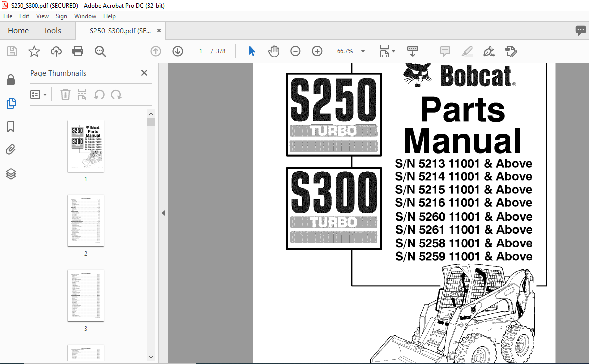Open the zoom level dropdown arrow
589x364 pixels.
[363, 51]
